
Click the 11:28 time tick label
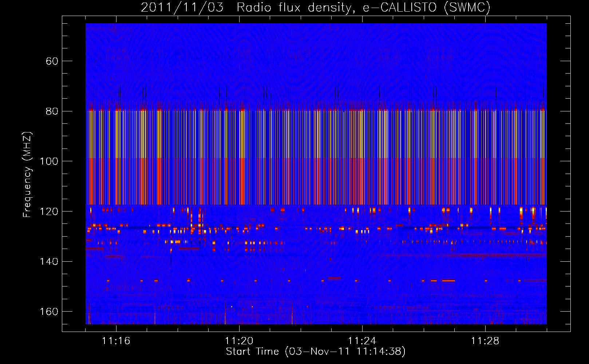[485, 341]
